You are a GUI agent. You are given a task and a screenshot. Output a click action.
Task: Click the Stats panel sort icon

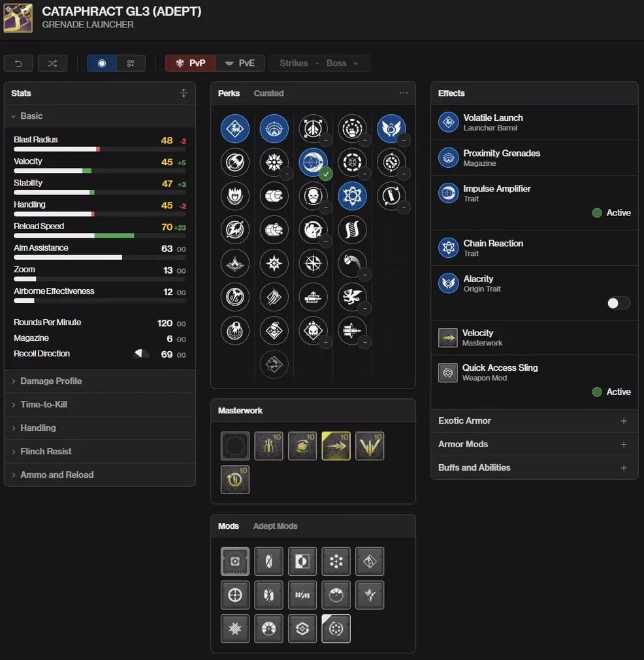[184, 93]
